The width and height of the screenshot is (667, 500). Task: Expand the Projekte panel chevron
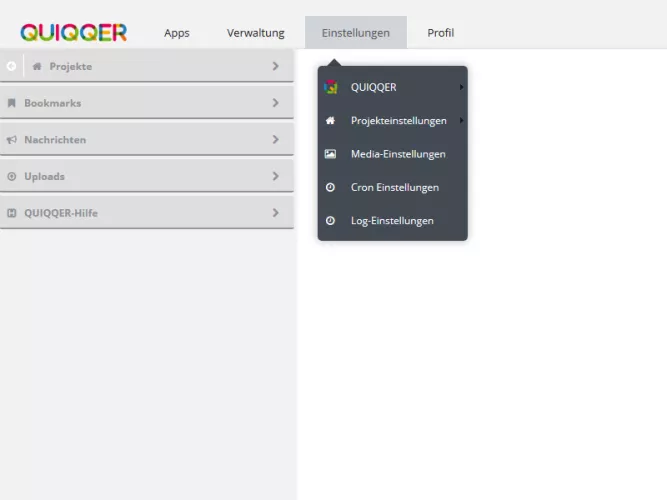[x=275, y=66]
